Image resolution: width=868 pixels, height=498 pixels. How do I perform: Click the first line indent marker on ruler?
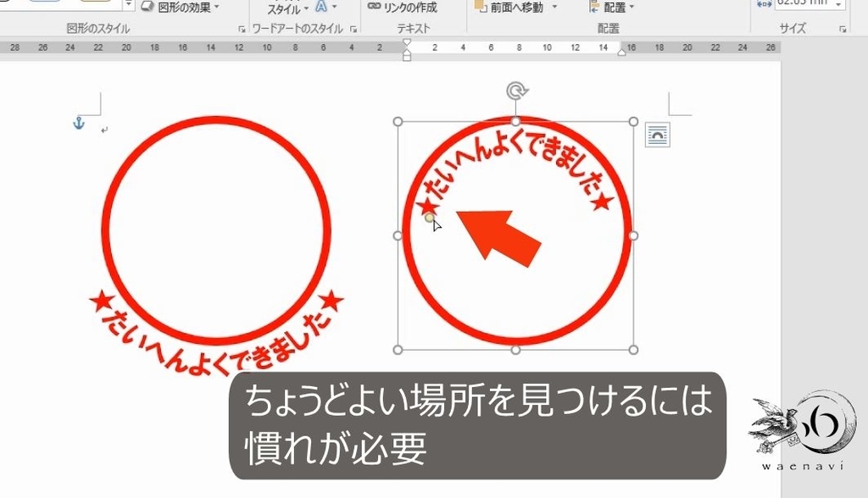pos(407,42)
